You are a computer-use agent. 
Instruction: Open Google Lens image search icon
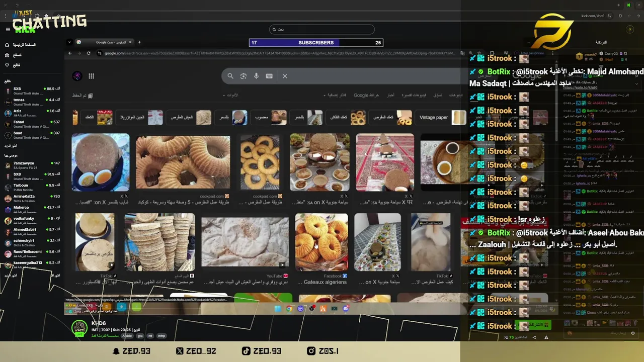(x=244, y=76)
